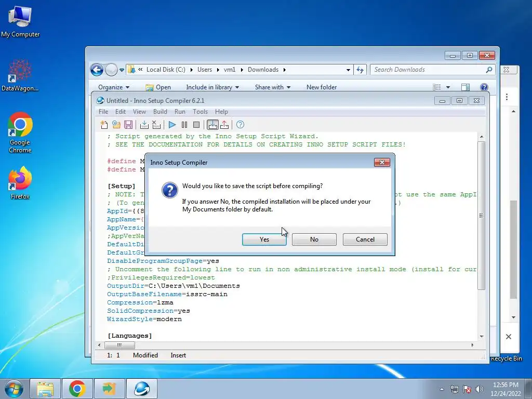Viewport: 532px width, 399px height.
Task: Click the Save floppy disk icon
Action: tap(128, 125)
